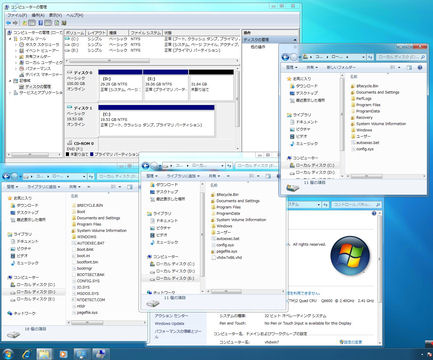Collapse the システム ツール tree node

coord(10,39)
